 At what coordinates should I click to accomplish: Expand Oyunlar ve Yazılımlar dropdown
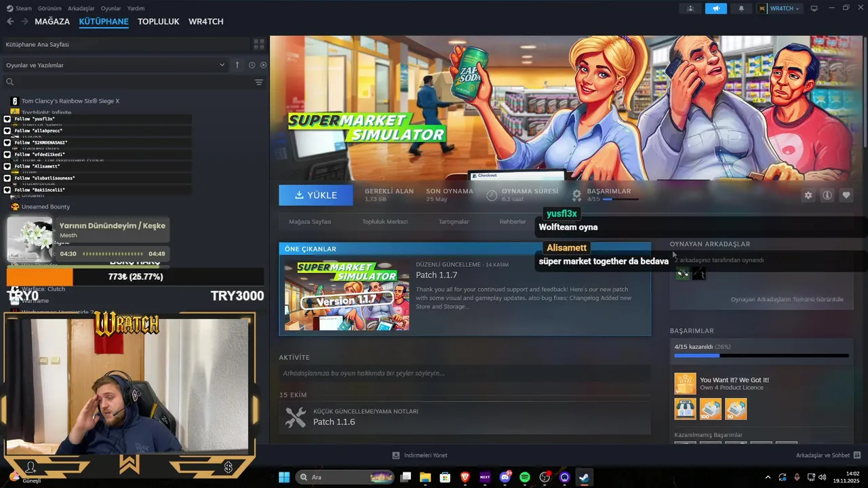(115, 65)
